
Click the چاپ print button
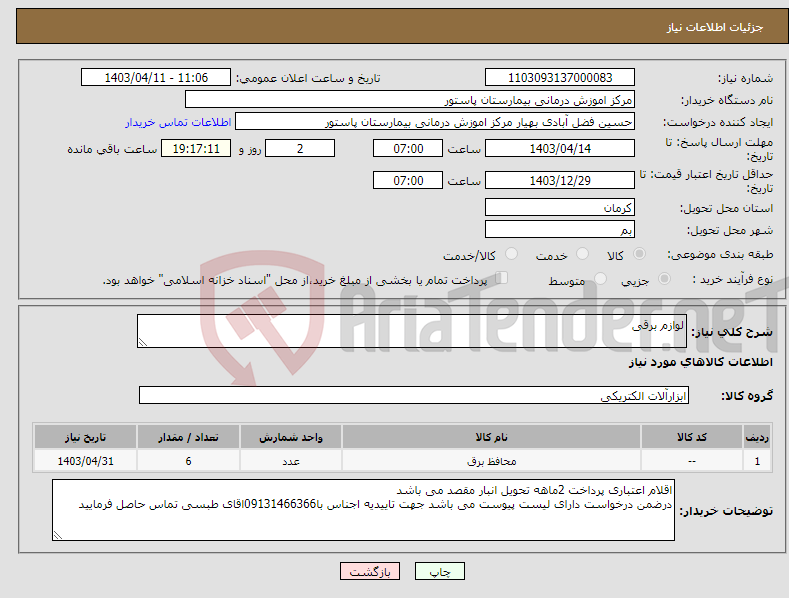coord(439,571)
